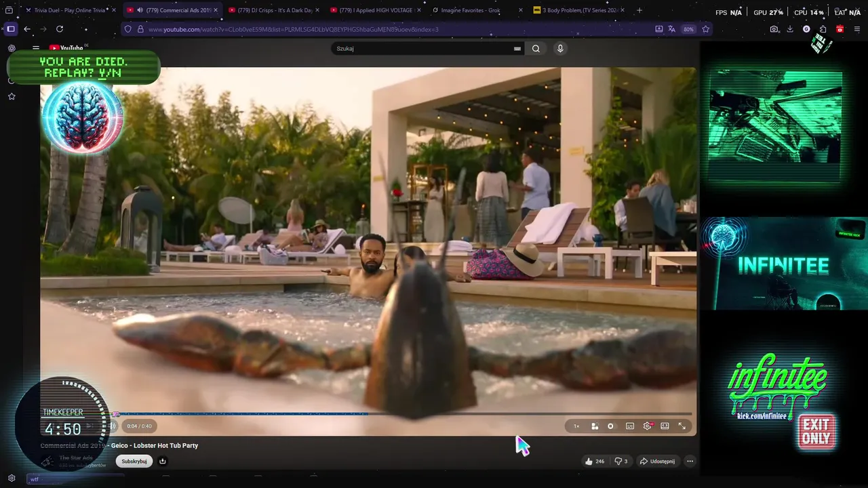Enter fullscreen video mode
Image resolution: width=868 pixels, height=488 pixels.
tap(682, 426)
